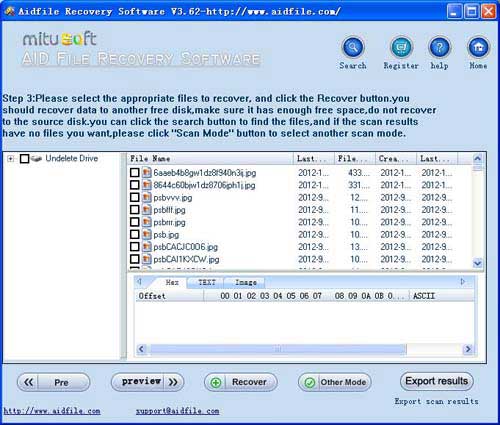The height and width of the screenshot is (425, 500).
Task: Click file icon of psb.jpg
Action: point(146,234)
